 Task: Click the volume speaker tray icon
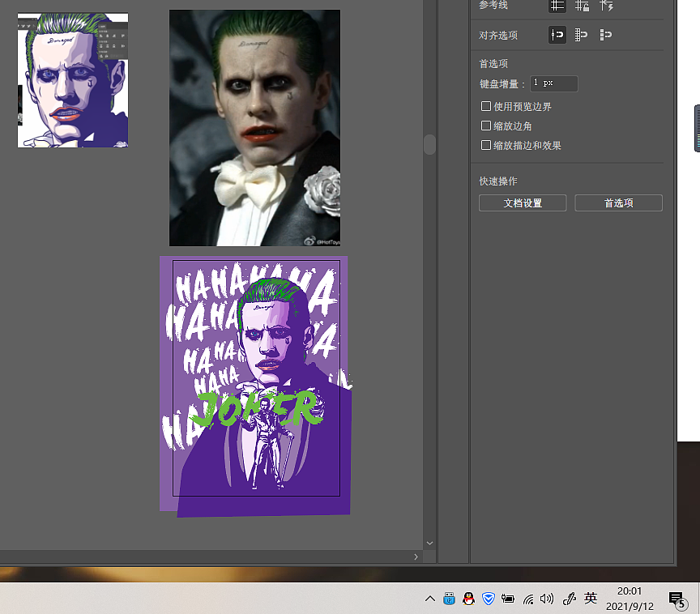547,599
